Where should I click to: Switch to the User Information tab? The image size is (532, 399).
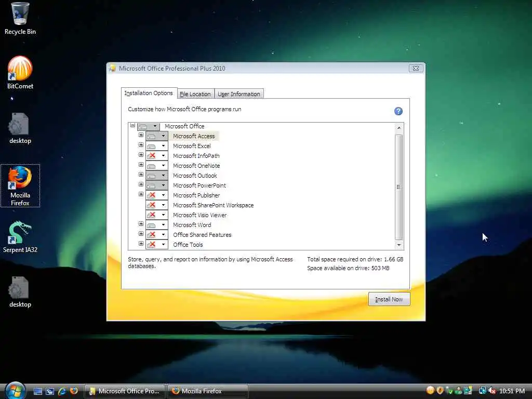239,94
